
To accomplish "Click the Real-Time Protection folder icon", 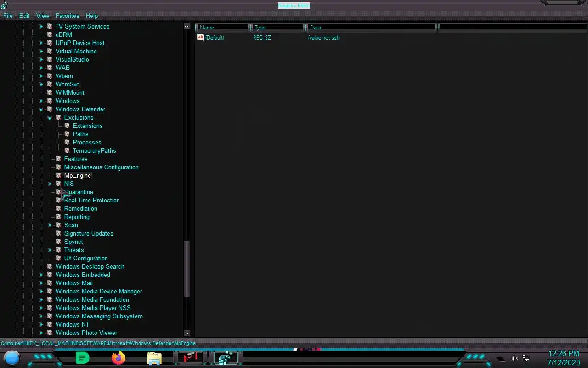I will [x=58, y=200].
